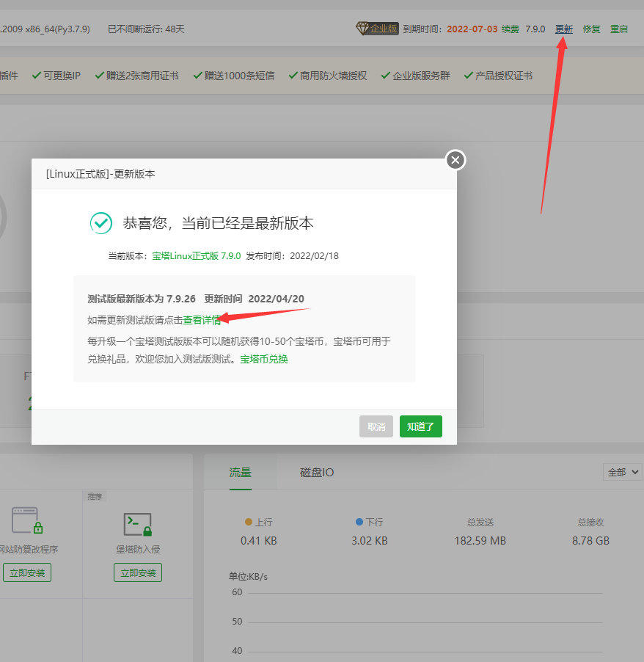The height and width of the screenshot is (662, 644).
Task: Click the 更新 link in the top bar
Action: 564,29
